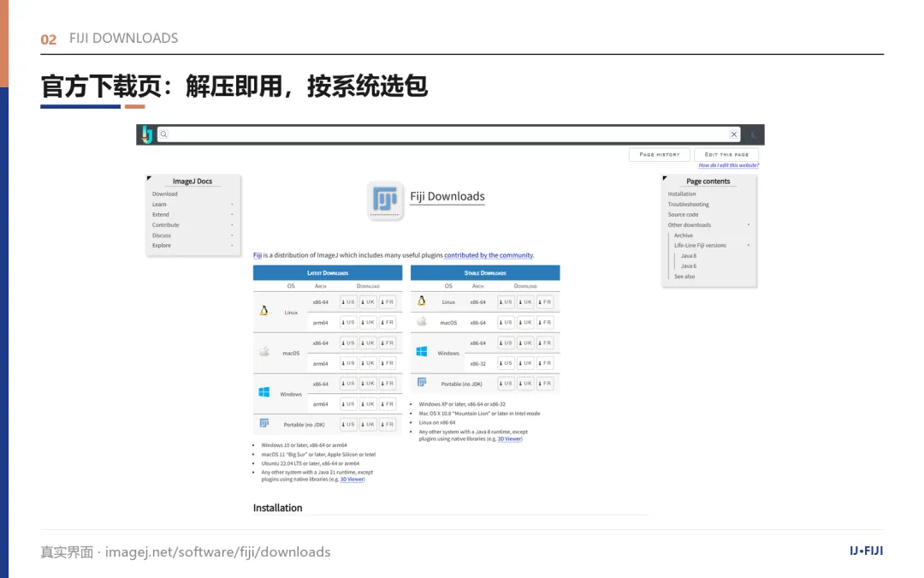The width and height of the screenshot is (924, 578).
Task: Download latest Windows arm64 from FR mirror
Action: coord(388,404)
